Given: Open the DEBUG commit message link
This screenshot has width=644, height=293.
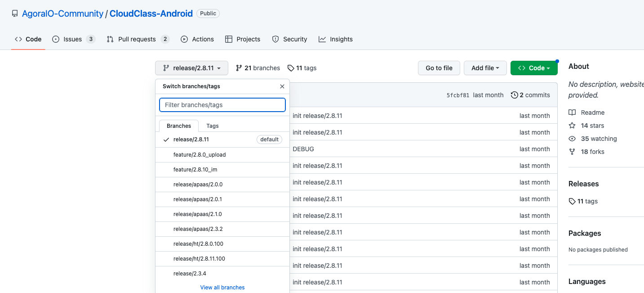Looking at the screenshot, I should 303,149.
